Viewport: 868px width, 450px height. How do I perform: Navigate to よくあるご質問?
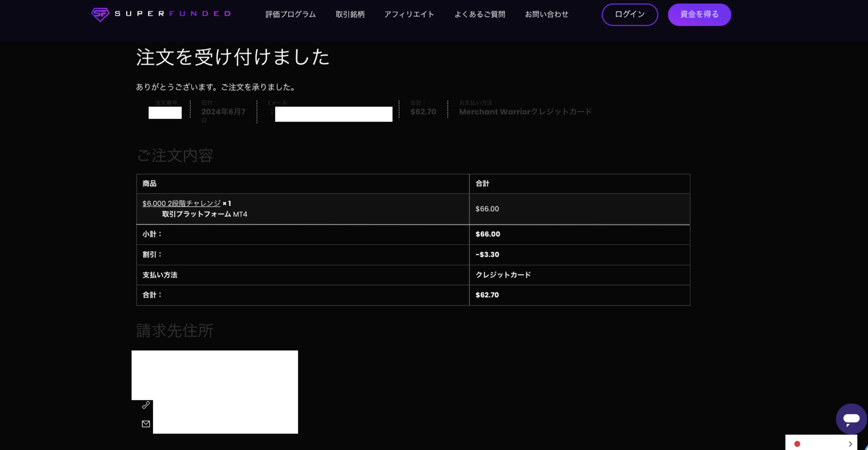point(479,15)
